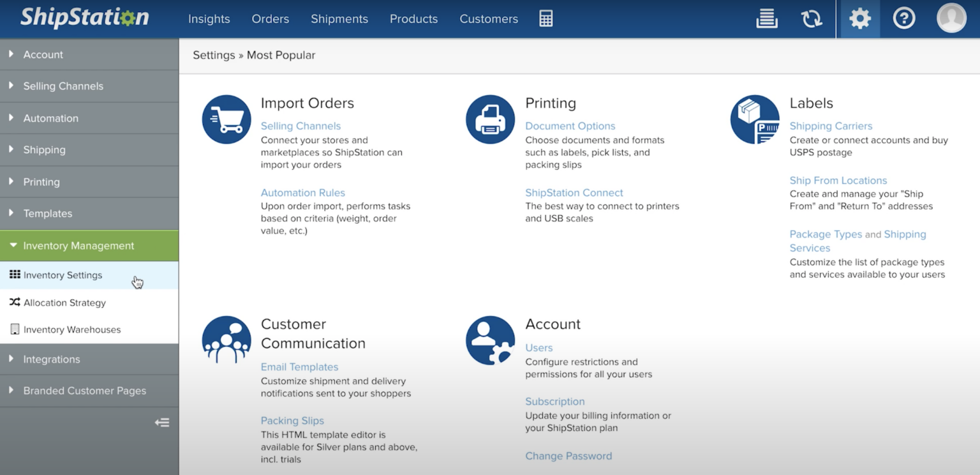The width and height of the screenshot is (980, 475).
Task: Select Inventory Warehouses in the sidebar
Action: point(71,329)
